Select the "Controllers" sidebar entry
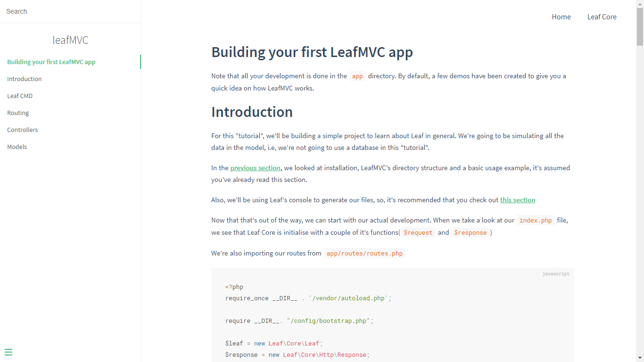644x362 pixels. 22,130
